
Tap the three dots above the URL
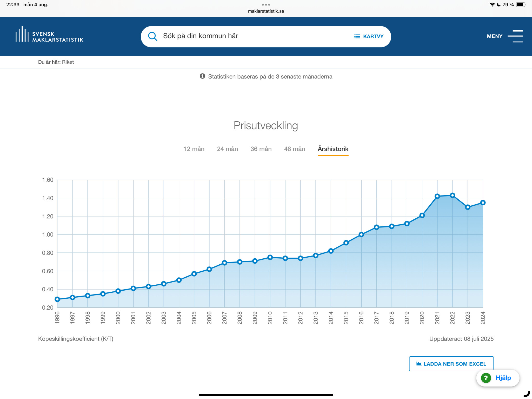tap(266, 5)
